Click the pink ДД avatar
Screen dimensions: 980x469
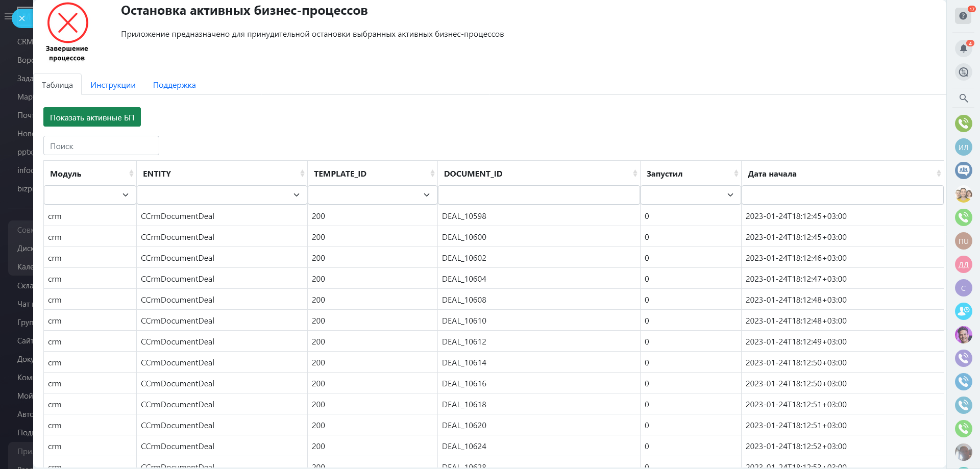tap(963, 264)
